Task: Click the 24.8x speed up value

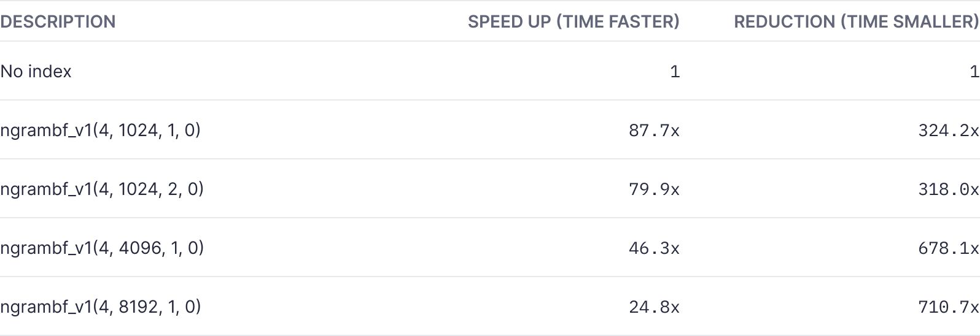Action: pyautogui.click(x=654, y=307)
